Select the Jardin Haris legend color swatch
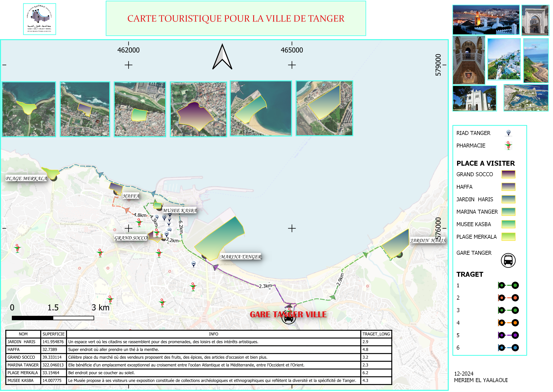Screen dimensions: 553x392 pyautogui.click(x=509, y=200)
